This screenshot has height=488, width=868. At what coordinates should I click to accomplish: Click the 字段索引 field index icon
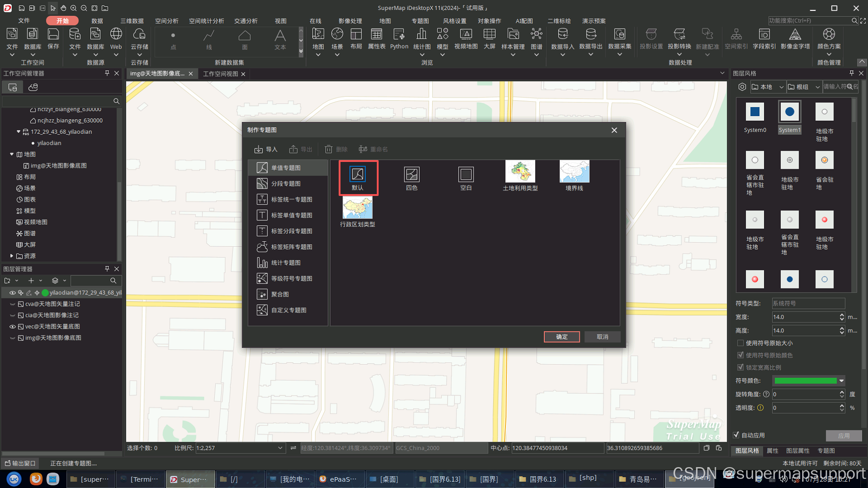[764, 39]
